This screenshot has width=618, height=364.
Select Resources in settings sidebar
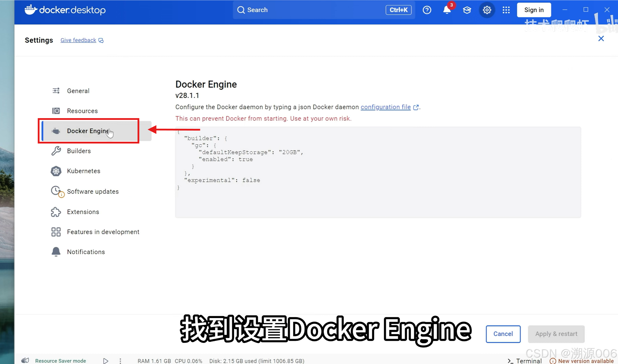click(97, 111)
